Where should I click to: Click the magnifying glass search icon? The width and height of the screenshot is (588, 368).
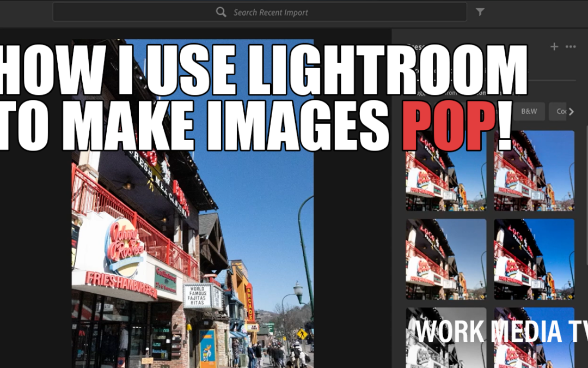(221, 12)
